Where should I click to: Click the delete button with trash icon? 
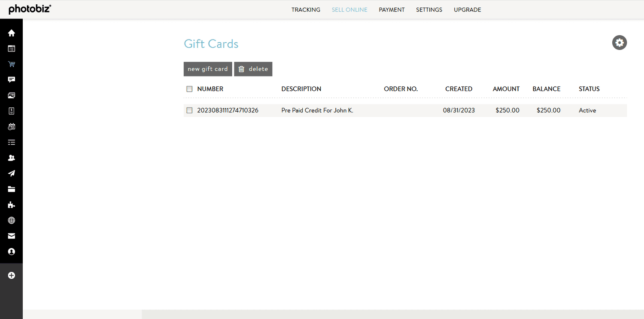tap(253, 69)
